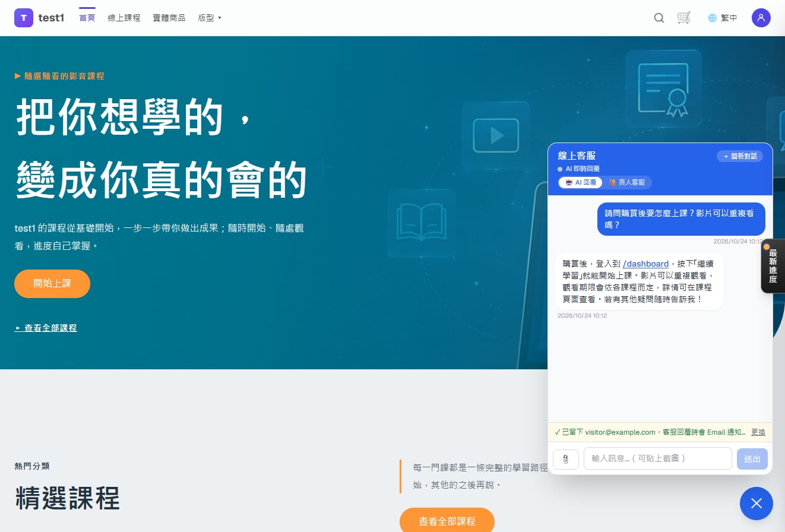Viewport: 785px width, 532px height.
Task: Switch chat to AI 回覆 mode
Action: 581,182
